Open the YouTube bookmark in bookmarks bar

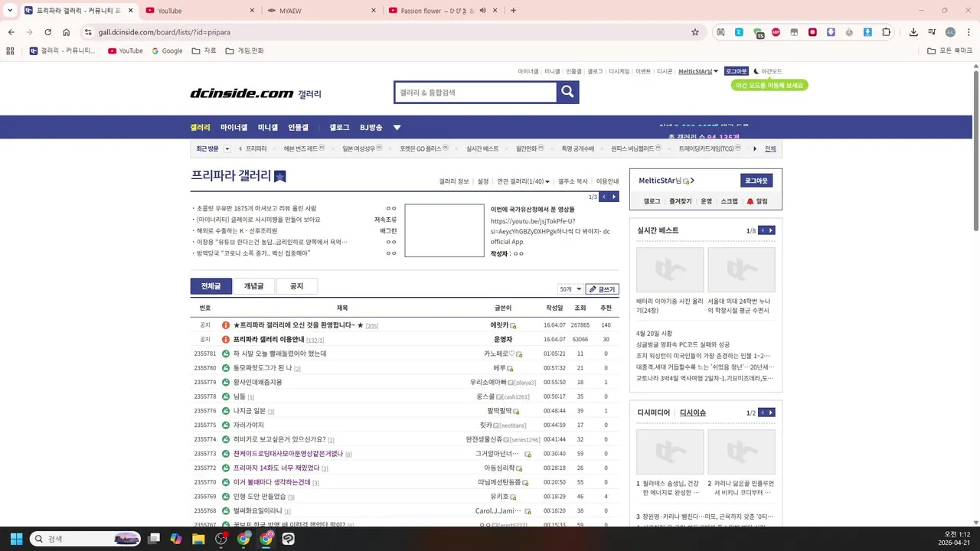(125, 51)
